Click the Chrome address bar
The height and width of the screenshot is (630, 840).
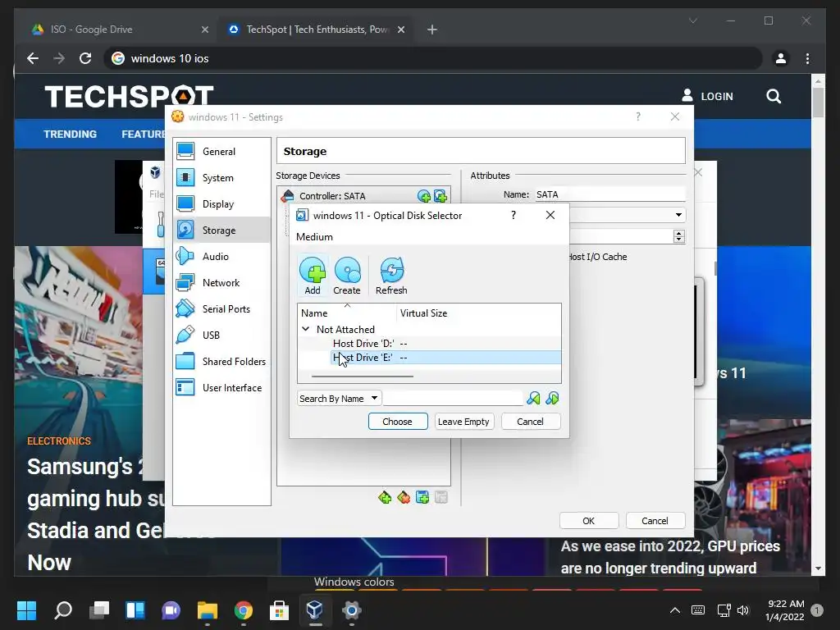(x=433, y=58)
